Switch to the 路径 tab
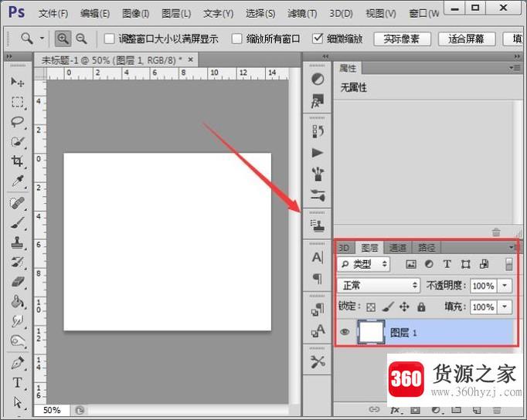 (427, 248)
